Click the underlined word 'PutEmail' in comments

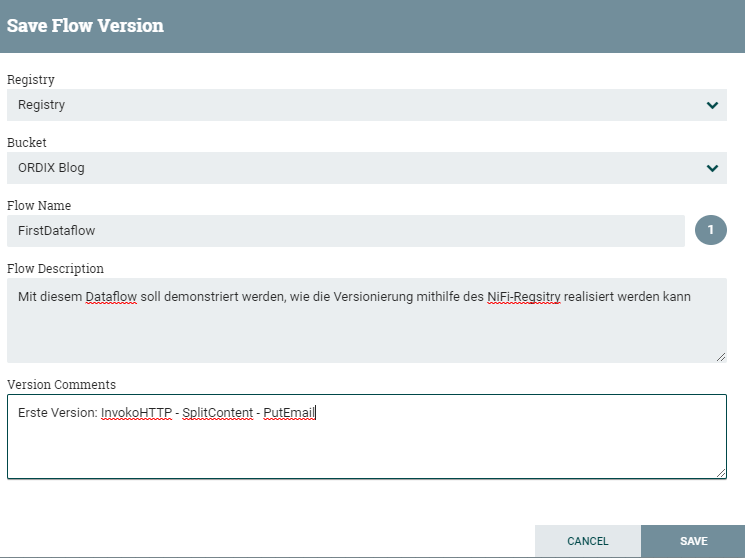click(x=289, y=413)
